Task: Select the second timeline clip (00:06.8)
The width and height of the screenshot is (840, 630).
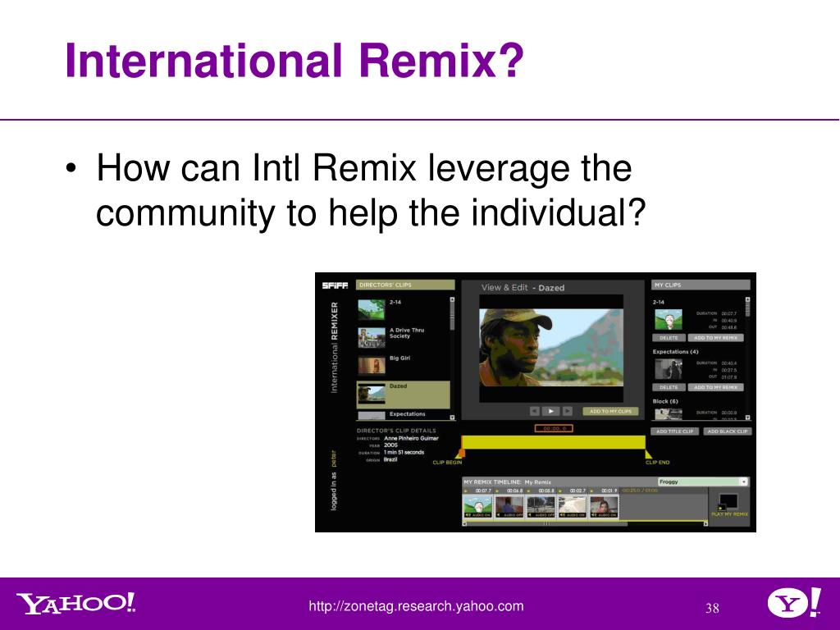Action: (x=509, y=504)
